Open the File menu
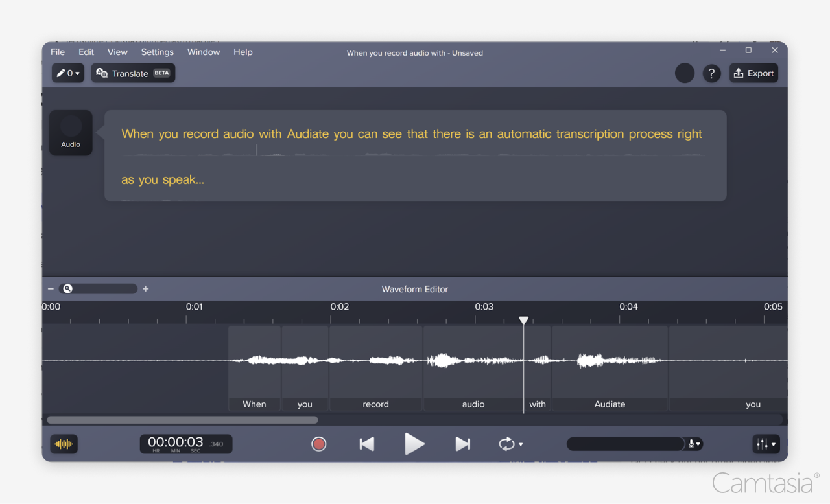Viewport: 830px width, 504px height. [58, 52]
